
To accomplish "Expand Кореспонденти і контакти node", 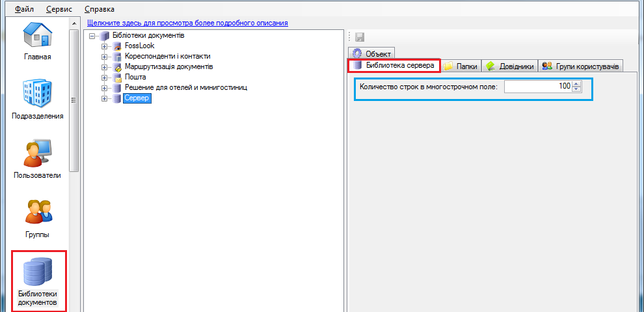I will coord(104,56).
